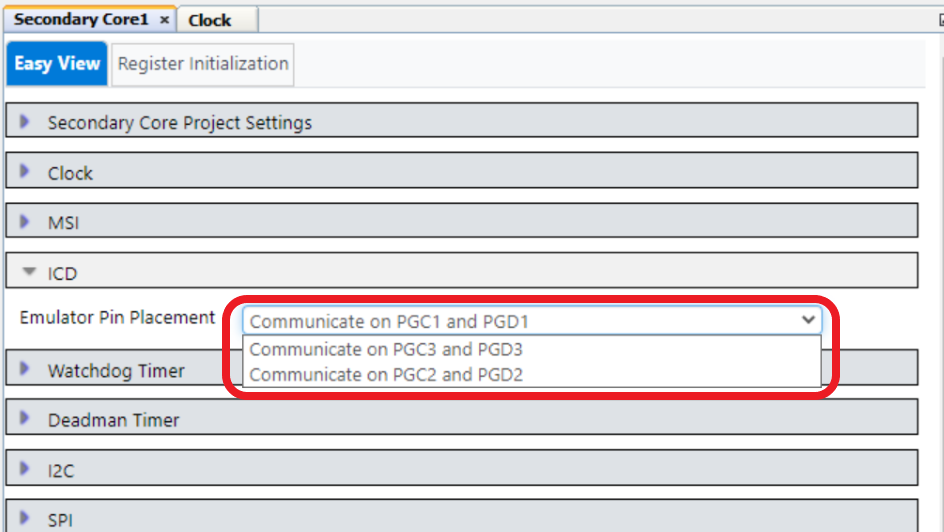This screenshot has height=532, width=944.
Task: Select the Secondary Core1 tab
Action: [81, 19]
